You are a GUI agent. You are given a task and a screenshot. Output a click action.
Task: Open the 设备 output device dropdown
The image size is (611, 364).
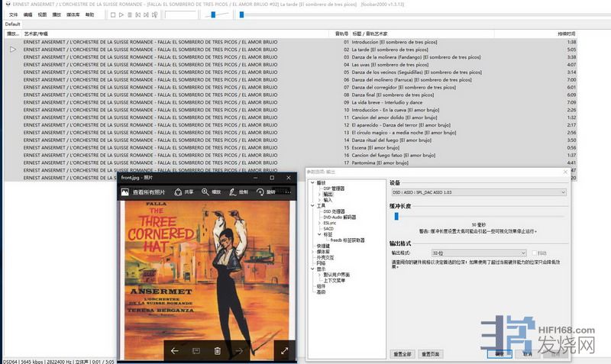pos(478,192)
